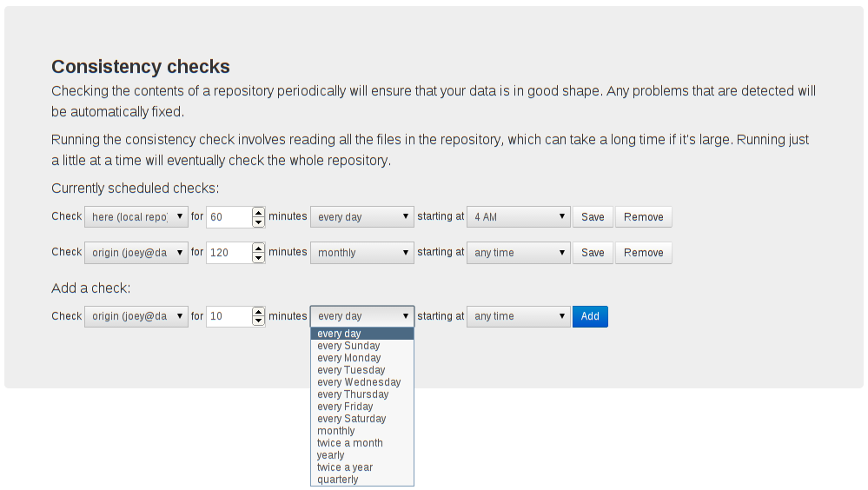Open 'any time' dropdown in Add a check row

click(x=518, y=316)
